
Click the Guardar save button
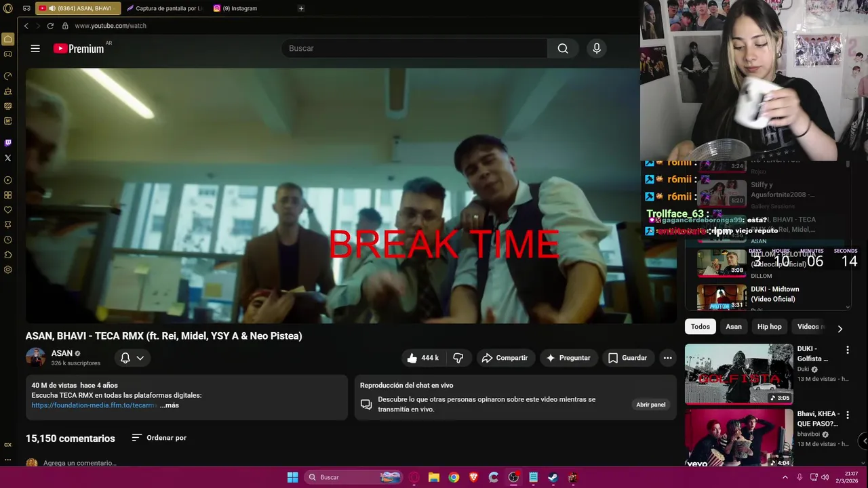628,358
